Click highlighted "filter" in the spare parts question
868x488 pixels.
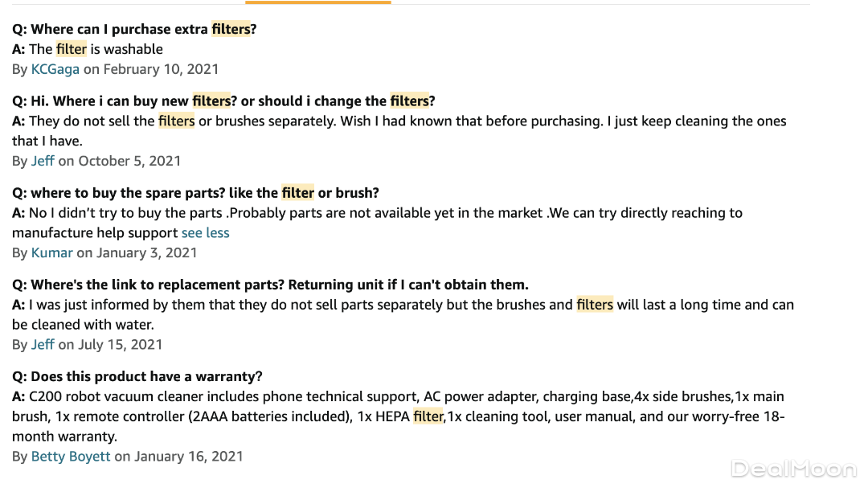(297, 193)
